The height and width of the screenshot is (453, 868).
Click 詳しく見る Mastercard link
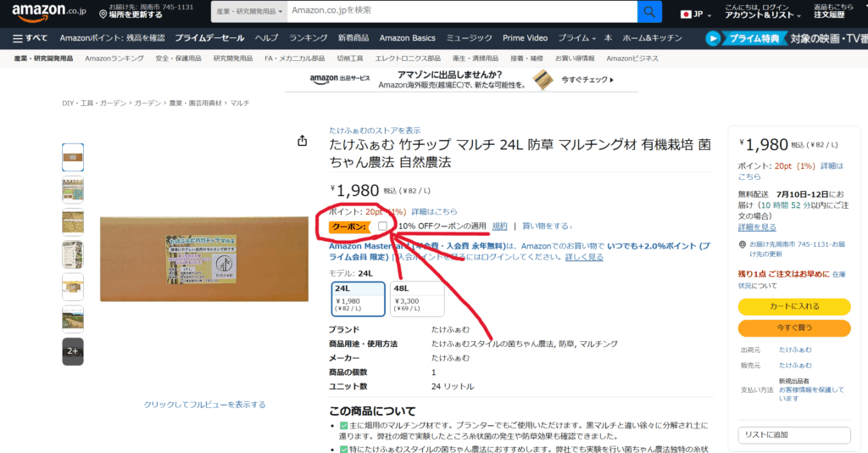point(584,257)
